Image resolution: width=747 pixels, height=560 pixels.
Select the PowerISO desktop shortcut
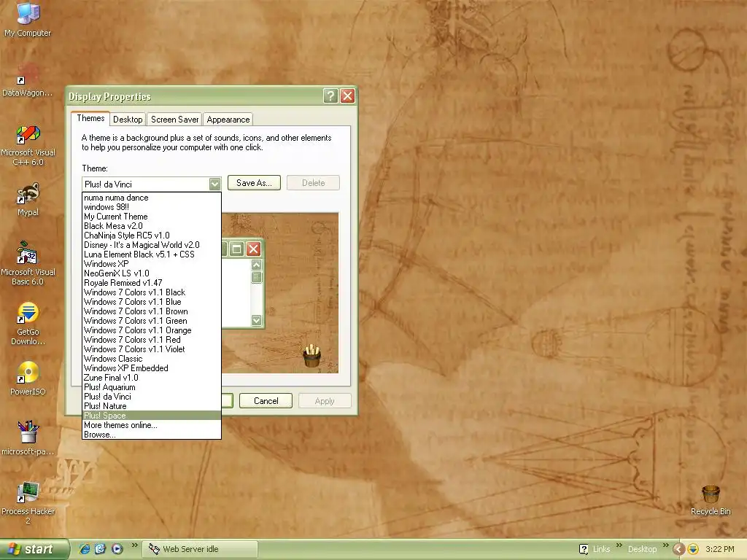(28, 379)
